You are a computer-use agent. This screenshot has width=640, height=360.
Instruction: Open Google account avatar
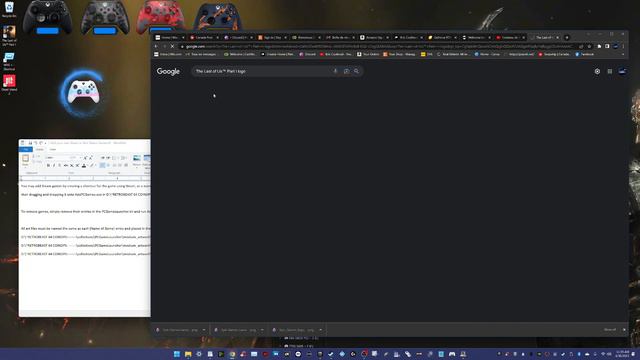[x=622, y=71]
